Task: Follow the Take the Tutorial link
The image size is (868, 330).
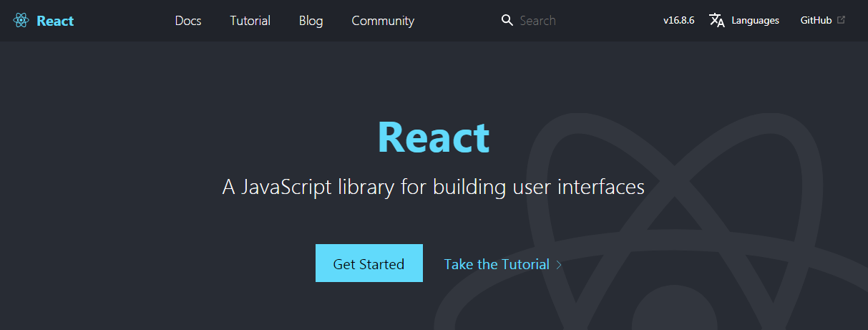Action: pos(497,264)
